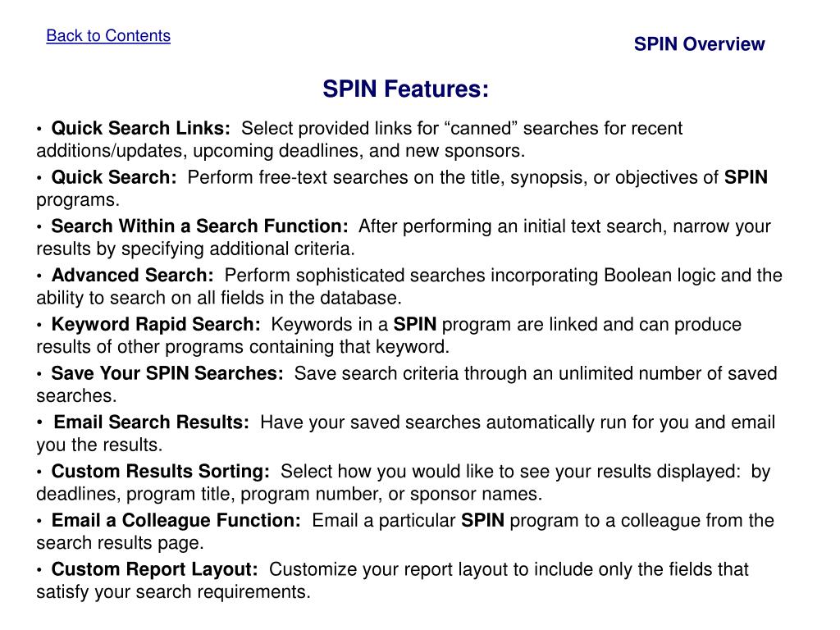Screen dimensions: 840x630
Task: Click "Boolean logic" in Advanced Search description
Action: (x=660, y=276)
